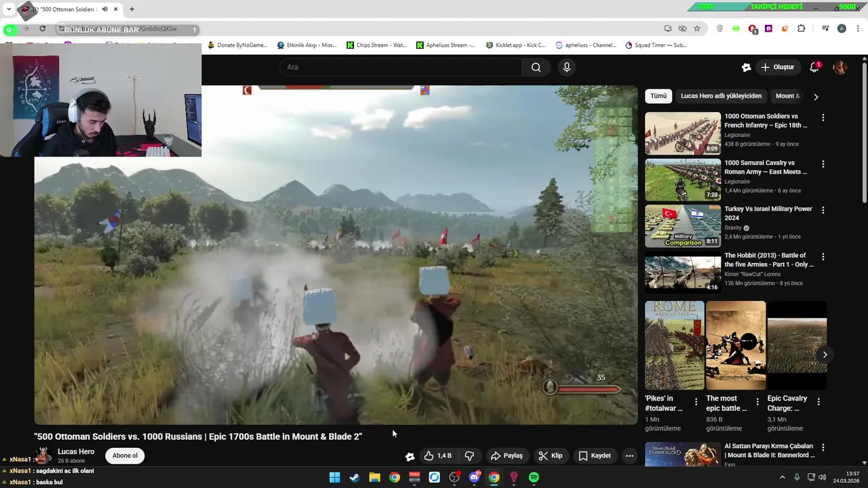Click install app icon in address bar

pyautogui.click(x=668, y=28)
